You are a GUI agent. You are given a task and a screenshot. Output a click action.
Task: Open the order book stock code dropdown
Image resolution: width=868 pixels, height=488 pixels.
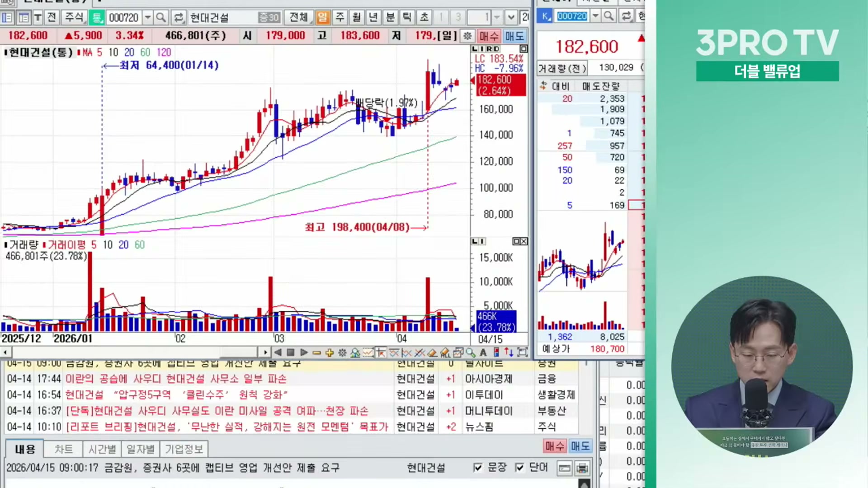pos(595,16)
